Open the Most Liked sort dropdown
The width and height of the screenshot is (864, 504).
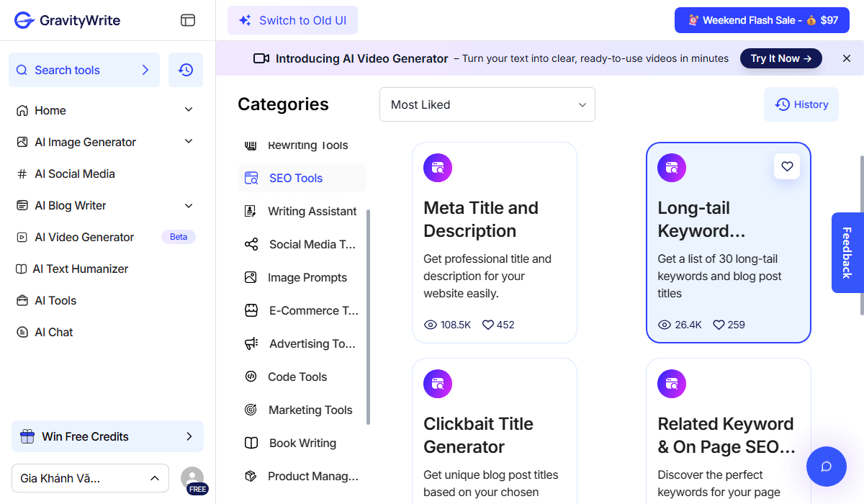point(487,104)
